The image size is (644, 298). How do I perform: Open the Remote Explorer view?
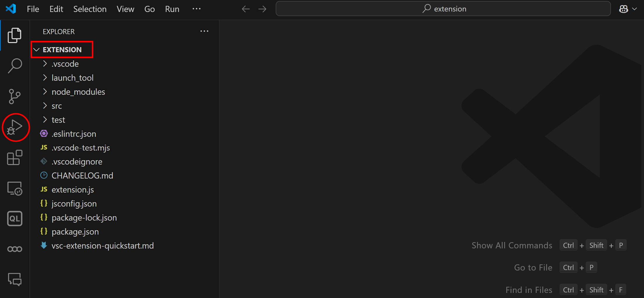tap(15, 189)
